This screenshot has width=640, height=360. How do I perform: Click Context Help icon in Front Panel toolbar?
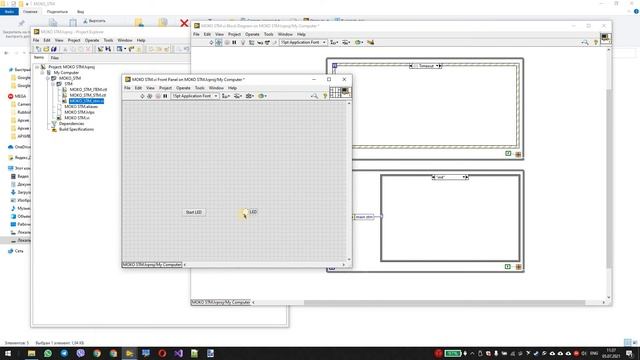tap(325, 96)
